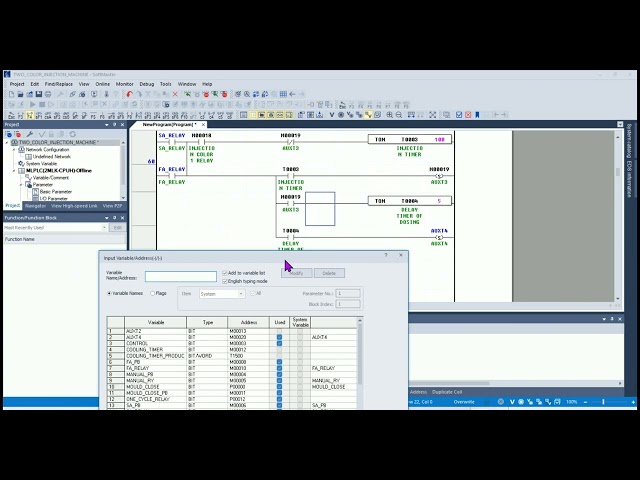Collapse the TWO_COLOR_INJECTION_MACHINE tree node
The width and height of the screenshot is (640, 480).
pyautogui.click(x=7, y=143)
